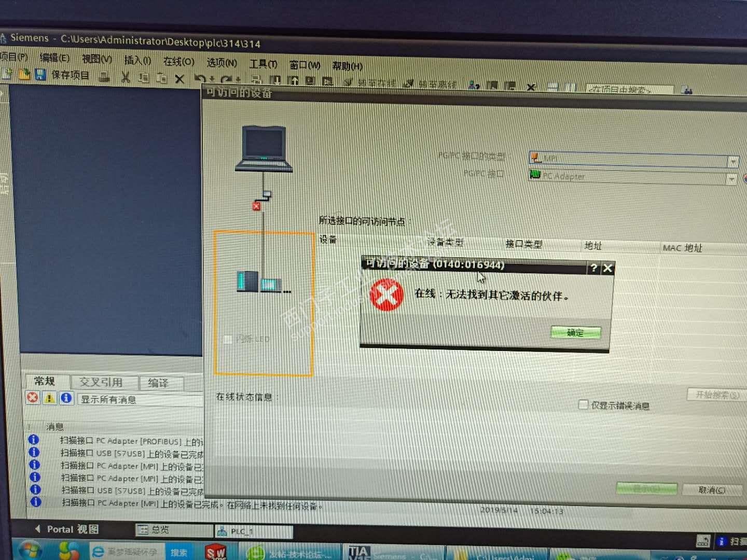Click the error filter icon in messages panel

(x=33, y=397)
